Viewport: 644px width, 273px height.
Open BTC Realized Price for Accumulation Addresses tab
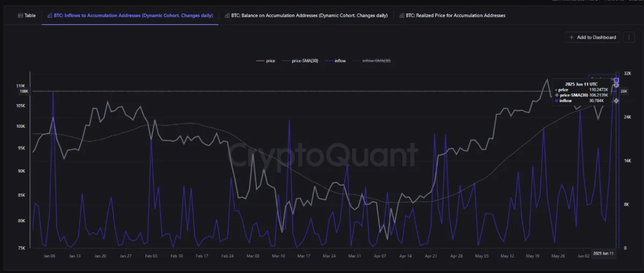451,16
